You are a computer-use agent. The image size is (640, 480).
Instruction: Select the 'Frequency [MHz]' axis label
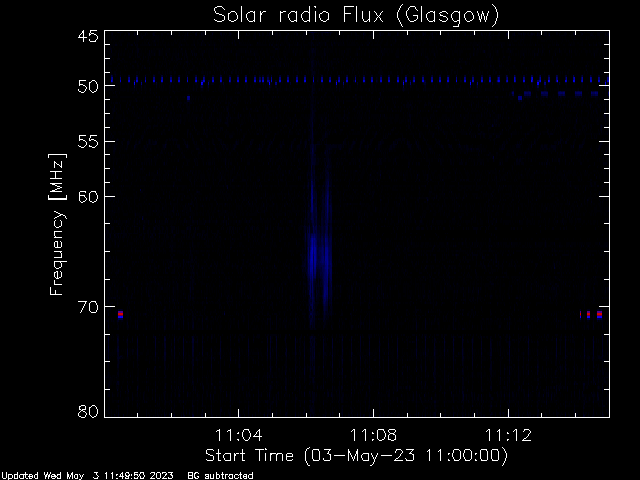[57, 224]
